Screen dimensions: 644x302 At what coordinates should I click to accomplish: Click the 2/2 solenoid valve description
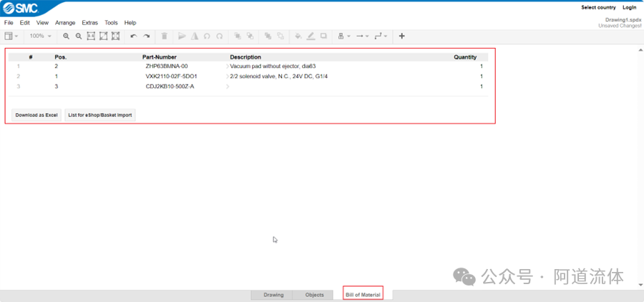coord(278,77)
